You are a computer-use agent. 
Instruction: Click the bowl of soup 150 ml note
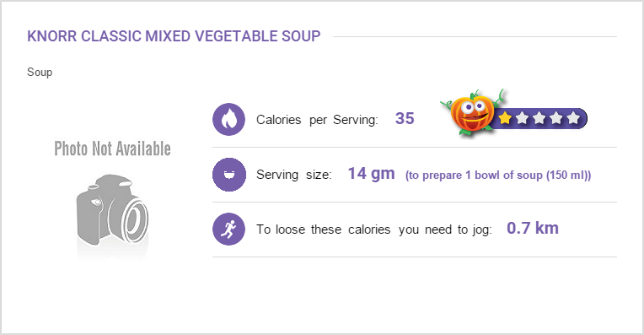498,176
